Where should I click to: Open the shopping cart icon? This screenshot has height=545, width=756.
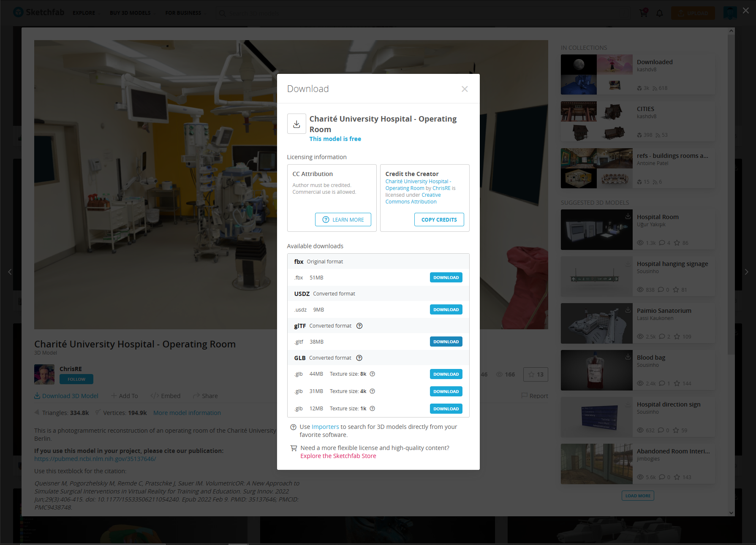pyautogui.click(x=643, y=13)
